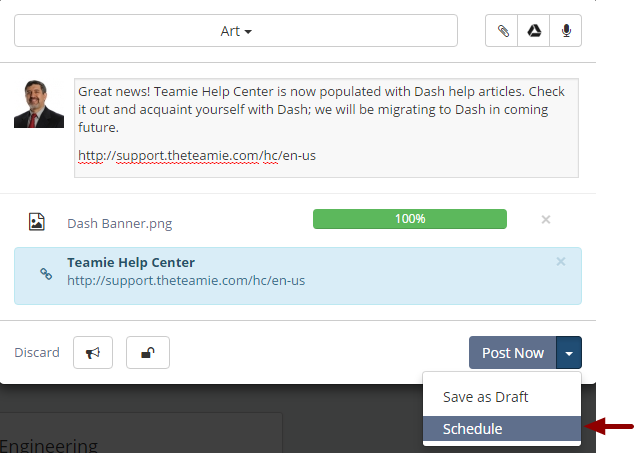Open the Teamie Help Center link title
The width and height of the screenshot is (638, 453).
(x=131, y=263)
